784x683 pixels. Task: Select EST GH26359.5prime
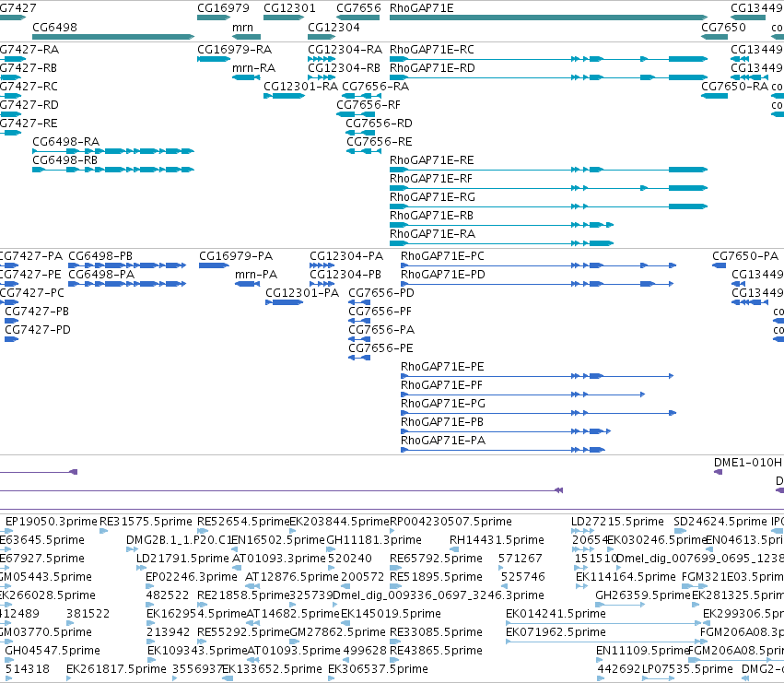point(642,595)
